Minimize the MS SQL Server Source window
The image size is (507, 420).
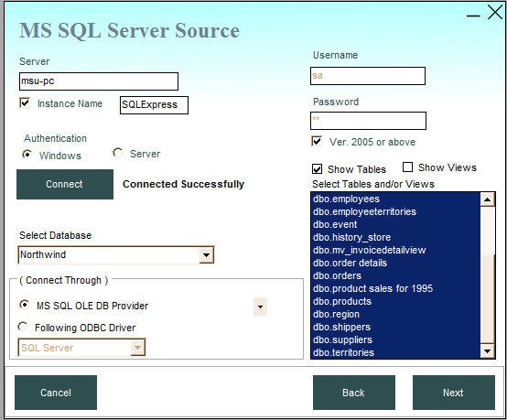pos(473,16)
